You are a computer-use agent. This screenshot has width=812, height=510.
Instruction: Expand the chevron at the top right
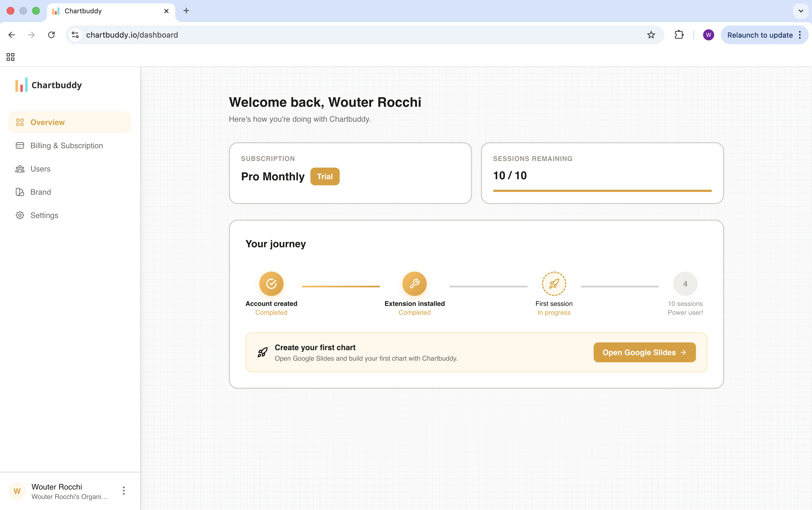click(x=800, y=11)
